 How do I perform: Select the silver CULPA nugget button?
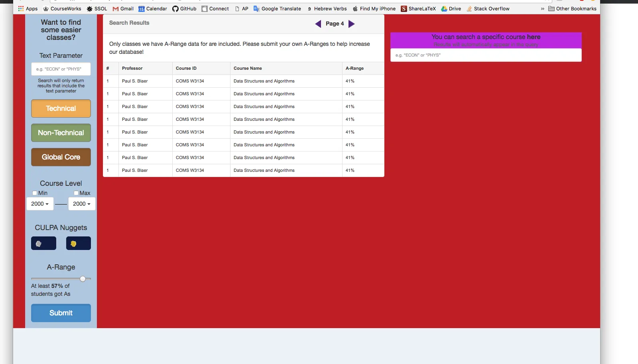point(43,243)
